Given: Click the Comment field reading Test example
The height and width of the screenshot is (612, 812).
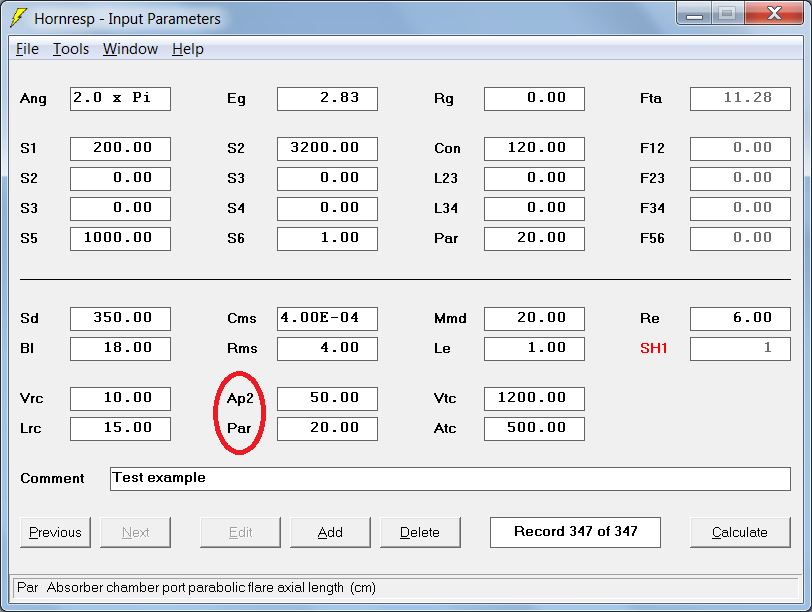Looking at the screenshot, I should [x=451, y=478].
